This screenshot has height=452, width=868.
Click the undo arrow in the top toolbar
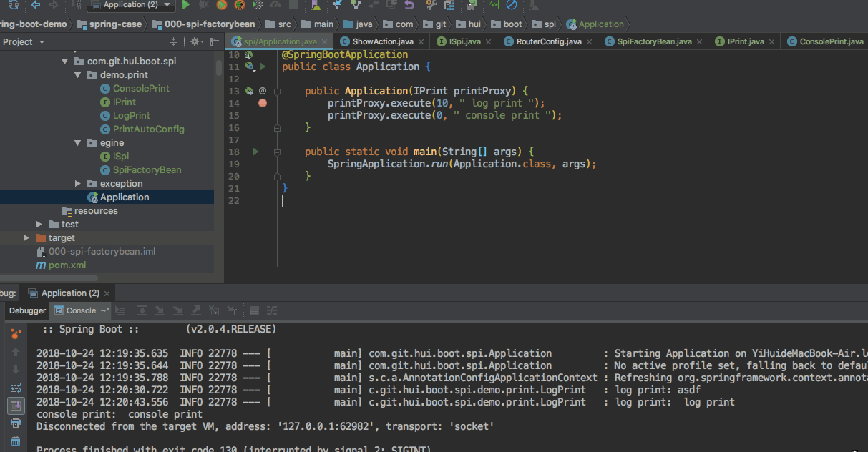409,5
